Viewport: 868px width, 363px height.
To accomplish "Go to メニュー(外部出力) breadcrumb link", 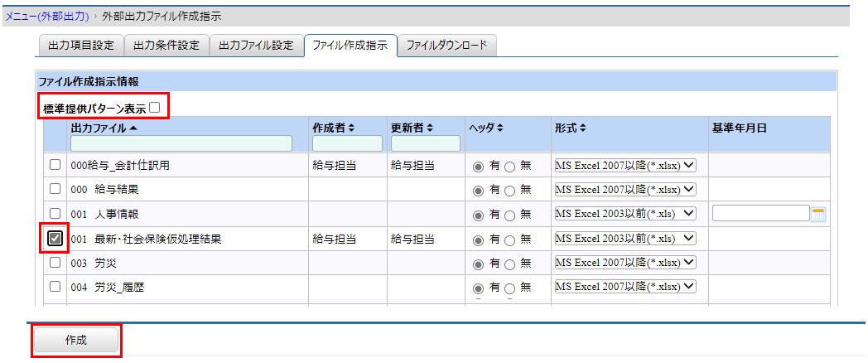I will (47, 17).
